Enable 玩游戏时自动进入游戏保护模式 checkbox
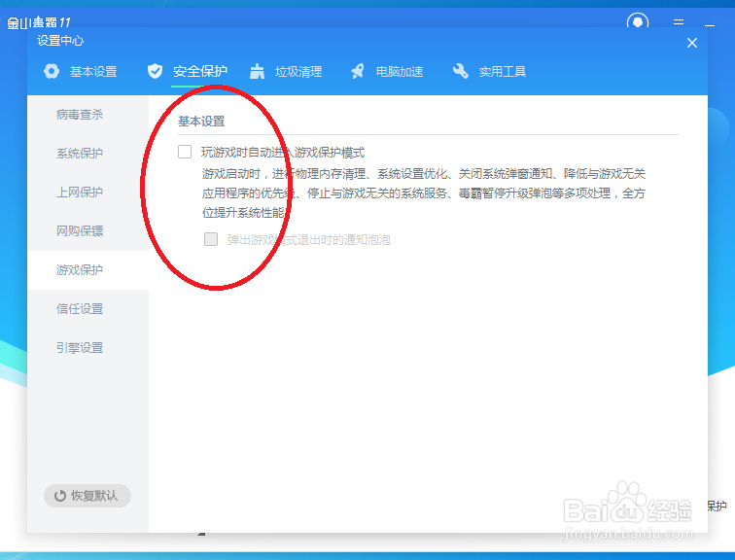 pyautogui.click(x=185, y=152)
